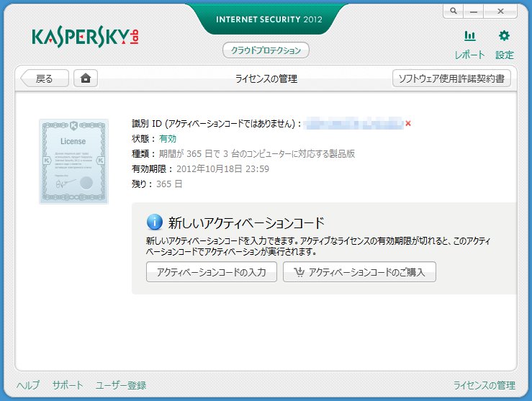532x401 pixels.
Task: Open ソフトウェア使用許諾契約書 agreement
Action: [451, 78]
